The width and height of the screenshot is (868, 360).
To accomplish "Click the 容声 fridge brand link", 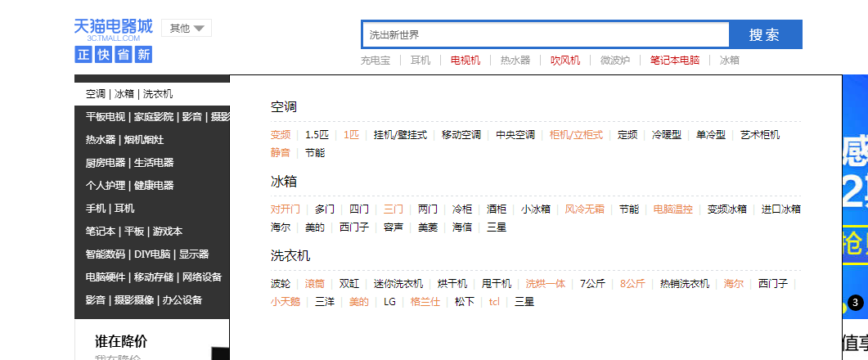I will 394,227.
